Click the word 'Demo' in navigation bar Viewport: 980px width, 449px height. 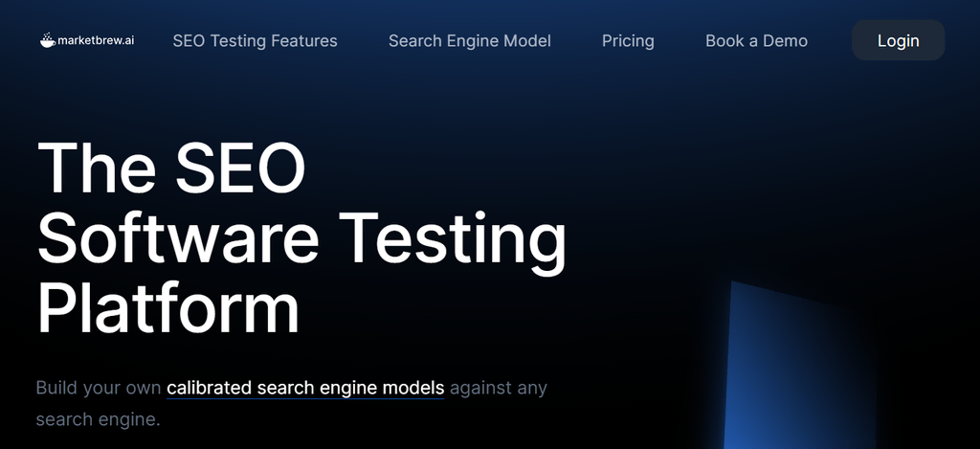coord(785,41)
